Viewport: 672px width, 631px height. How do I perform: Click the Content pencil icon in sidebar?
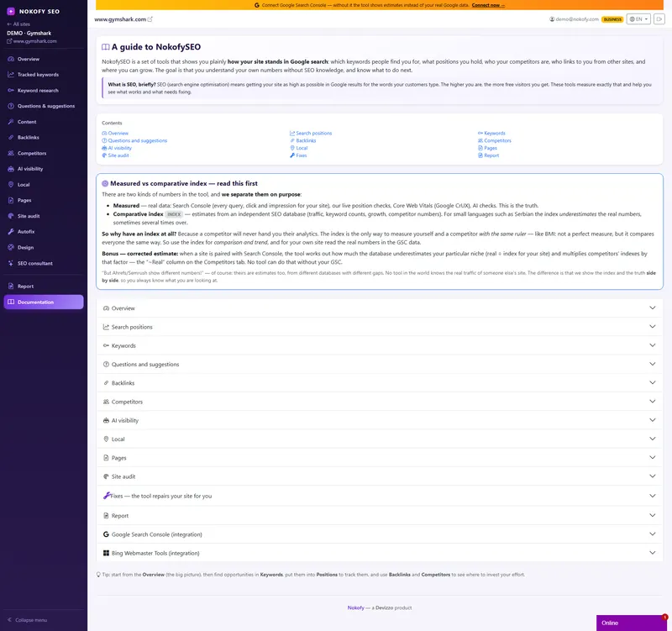[11, 122]
